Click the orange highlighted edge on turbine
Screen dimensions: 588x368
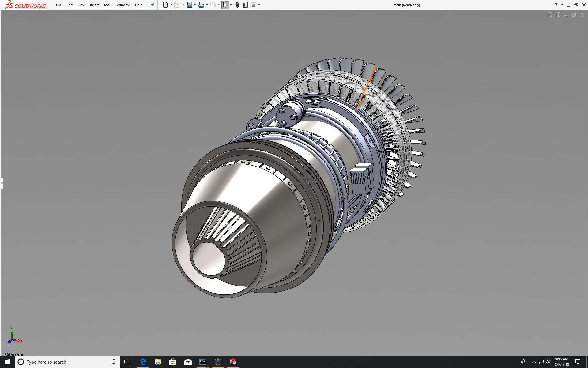click(x=366, y=86)
